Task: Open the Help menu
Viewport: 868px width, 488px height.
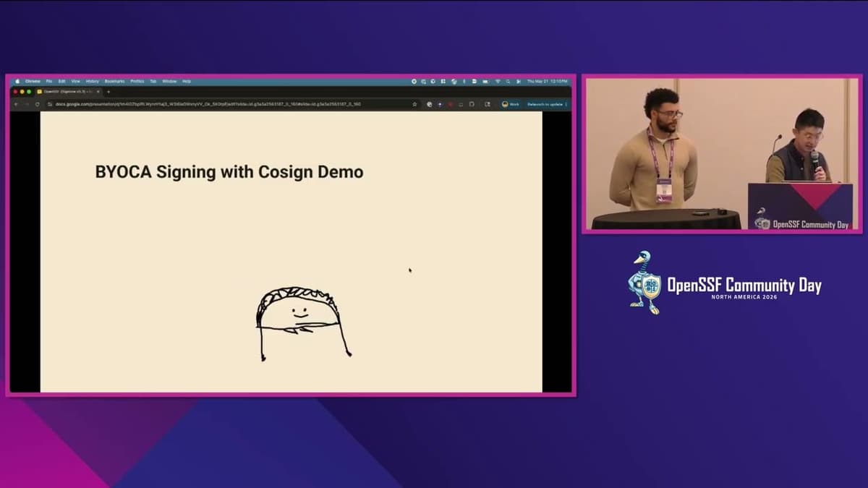Action: pyautogui.click(x=187, y=81)
